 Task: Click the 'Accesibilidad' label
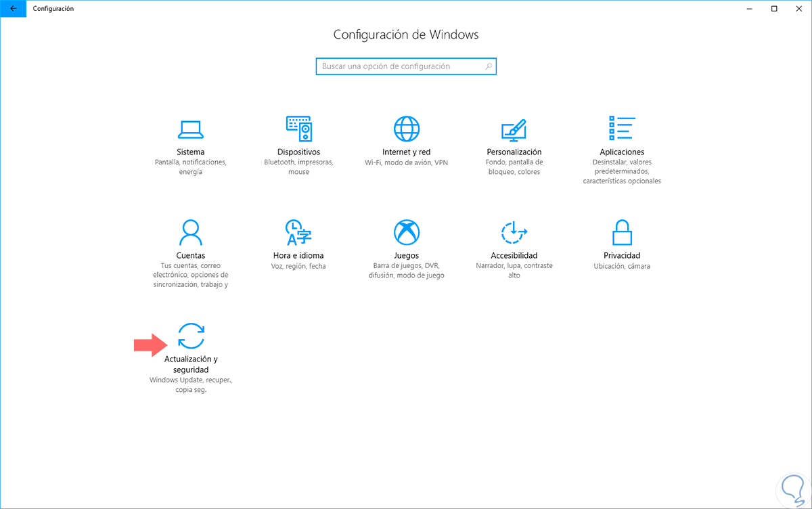point(514,256)
